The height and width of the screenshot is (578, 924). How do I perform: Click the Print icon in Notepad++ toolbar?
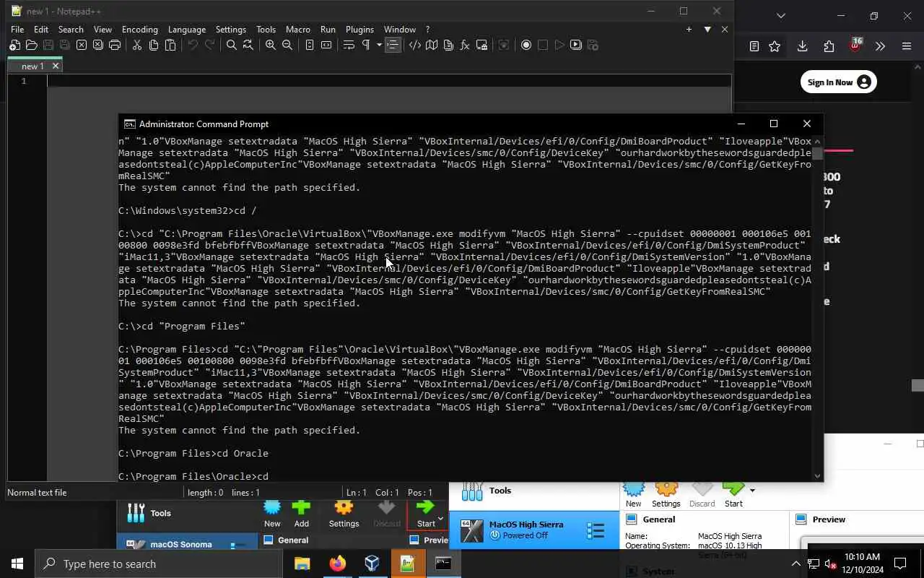pos(114,45)
